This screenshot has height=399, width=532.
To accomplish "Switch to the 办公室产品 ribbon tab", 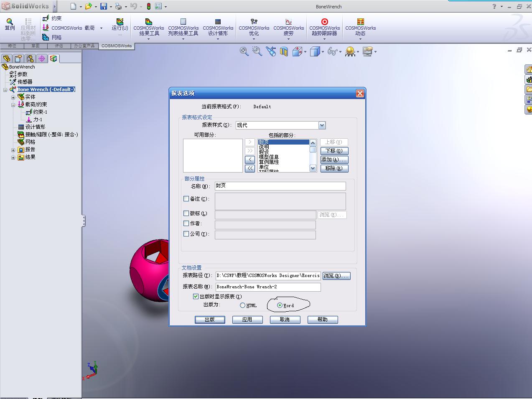I will tap(85, 46).
